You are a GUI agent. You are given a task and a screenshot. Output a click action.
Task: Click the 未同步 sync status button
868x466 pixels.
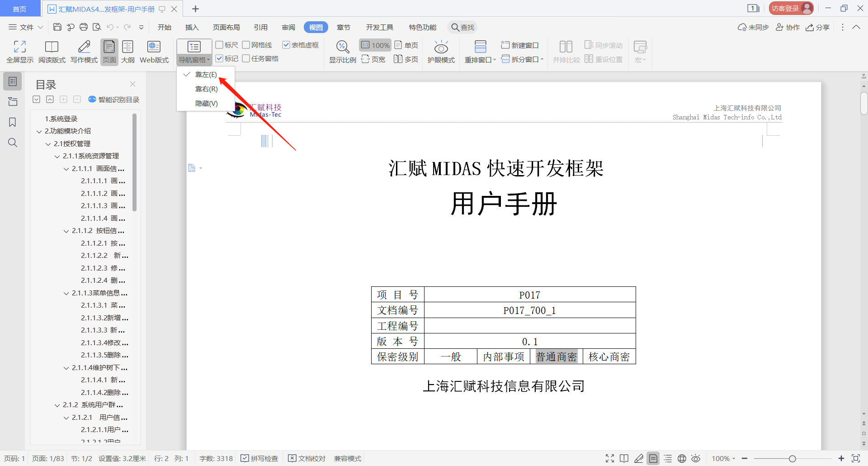point(753,27)
